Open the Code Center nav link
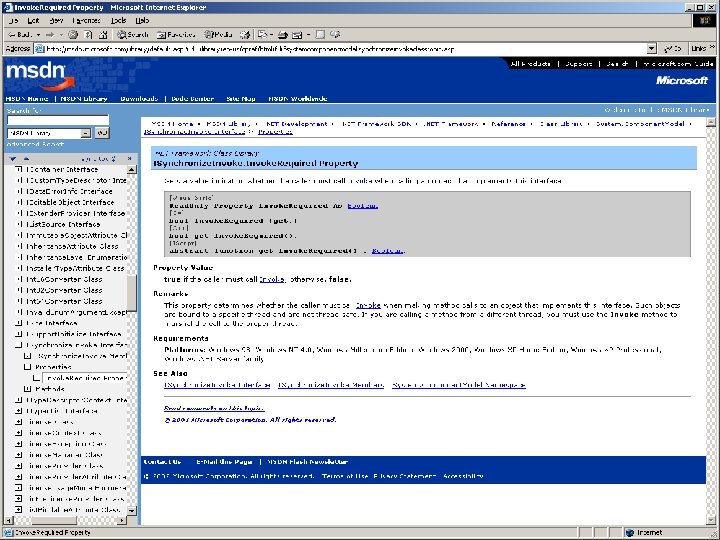 coord(192,99)
